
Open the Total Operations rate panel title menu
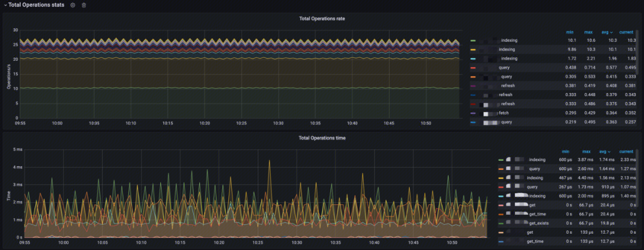[321, 18]
